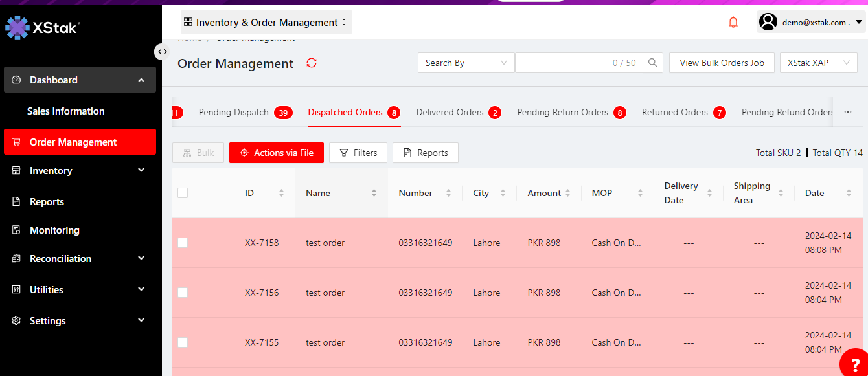
Task: Click the Actions via File button
Action: [277, 153]
